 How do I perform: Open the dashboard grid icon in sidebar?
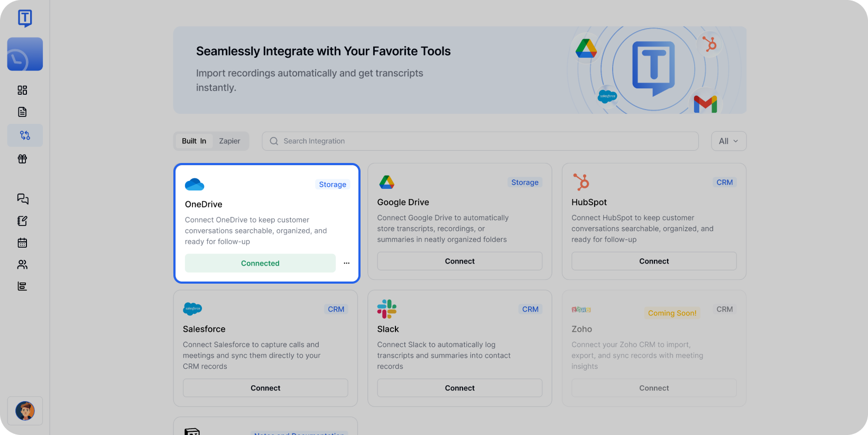tap(22, 90)
